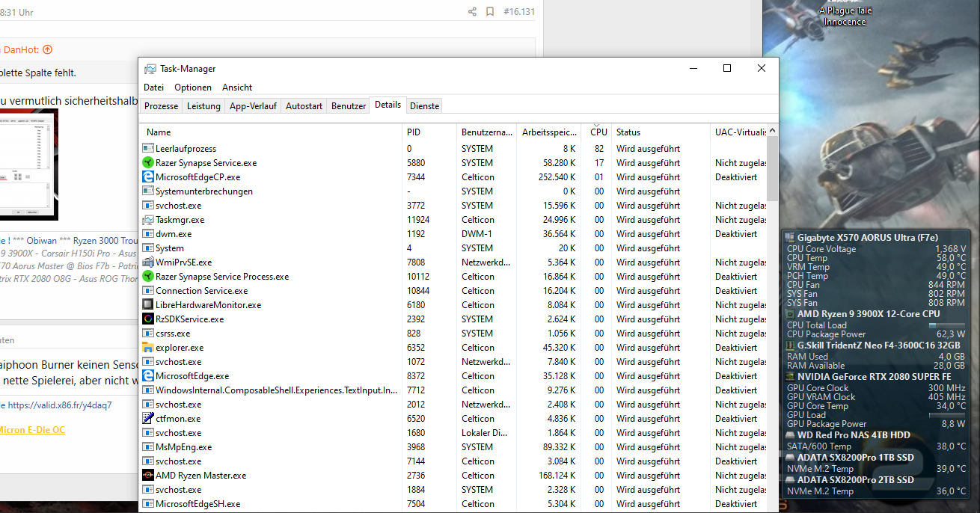Click the Gigabyte X570 mainboard icon in gadget
980x513 pixels.
tap(790, 237)
